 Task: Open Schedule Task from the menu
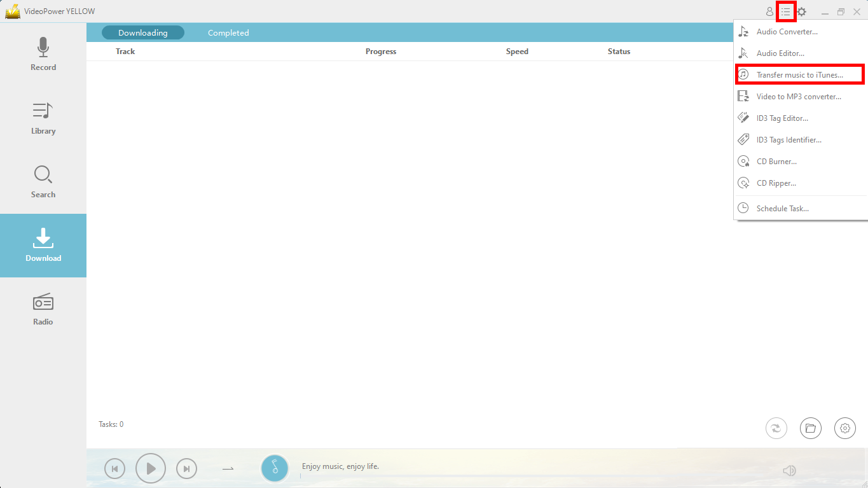point(782,208)
